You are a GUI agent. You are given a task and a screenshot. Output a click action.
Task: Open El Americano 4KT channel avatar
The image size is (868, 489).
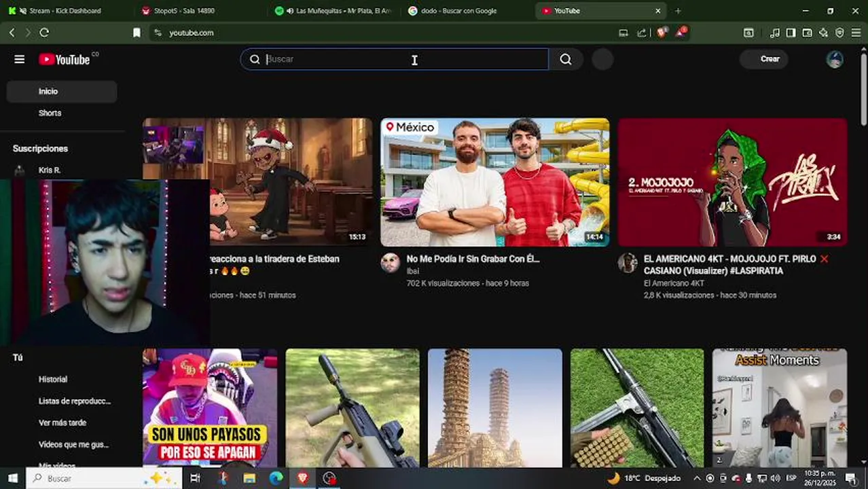(628, 263)
